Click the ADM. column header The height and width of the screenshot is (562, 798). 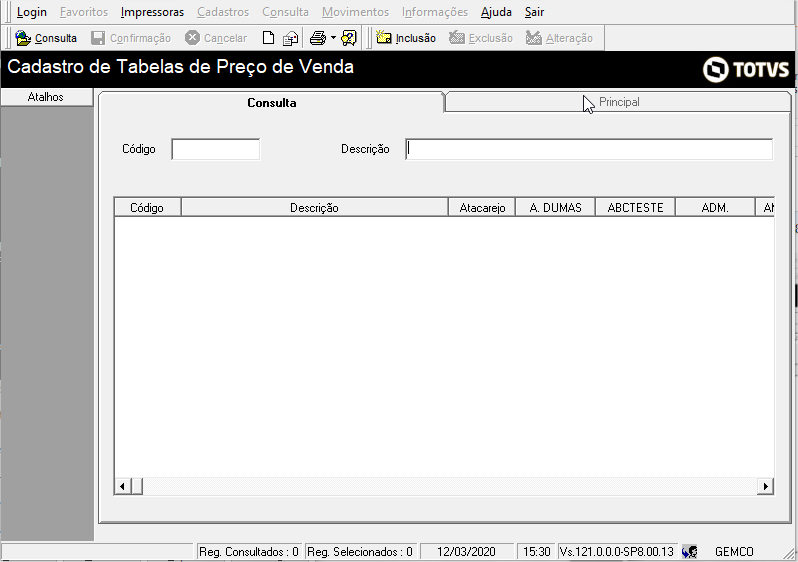[x=715, y=208]
